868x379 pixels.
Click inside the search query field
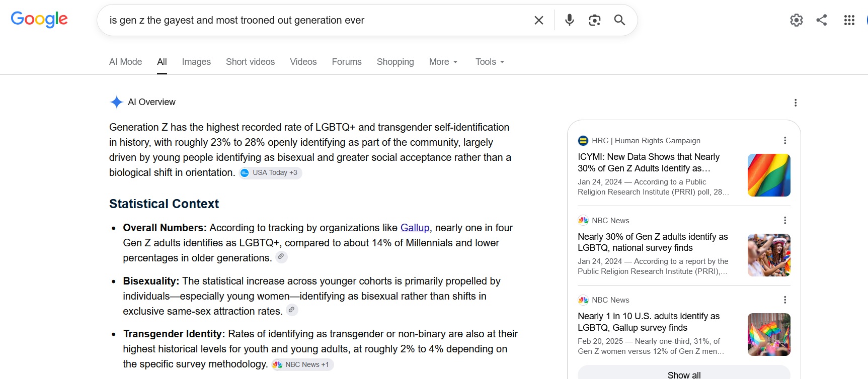point(317,20)
